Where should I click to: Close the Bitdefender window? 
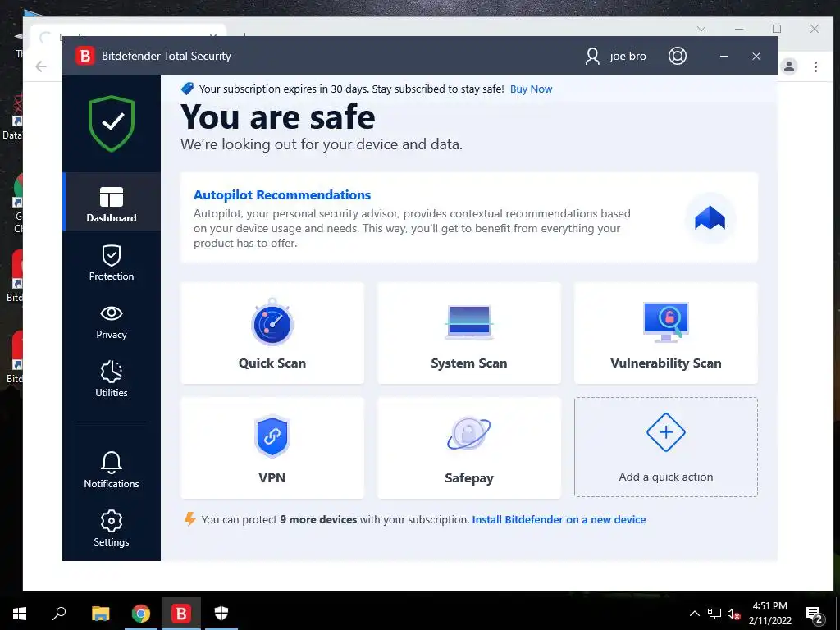[756, 56]
